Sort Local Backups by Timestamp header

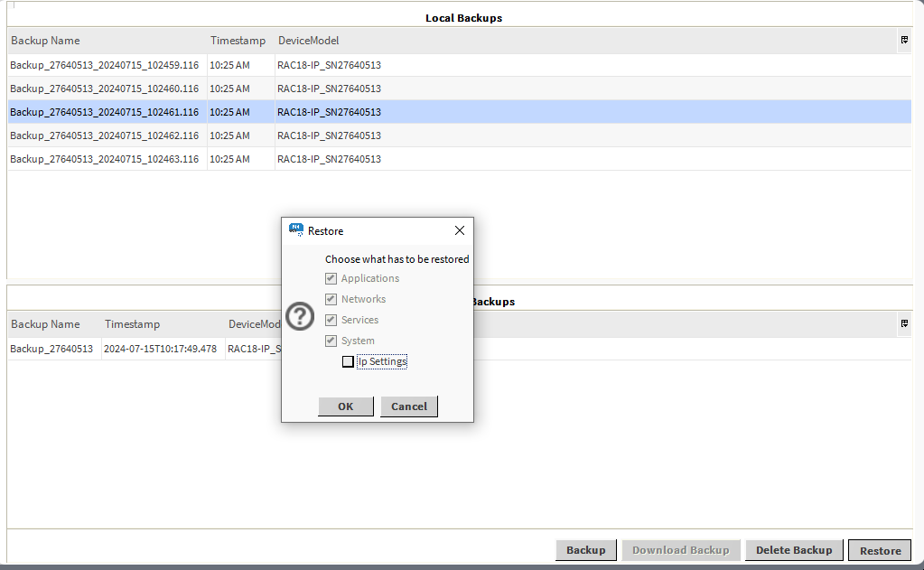pos(238,41)
